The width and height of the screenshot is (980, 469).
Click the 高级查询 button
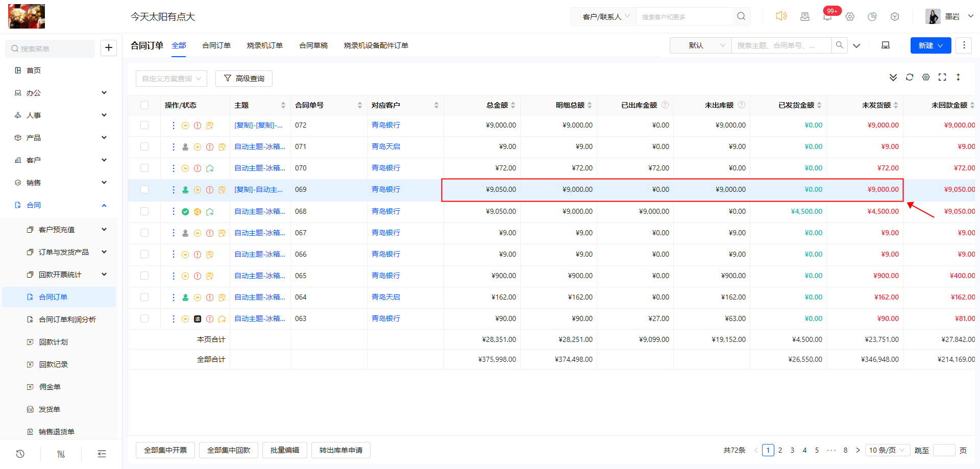point(244,79)
